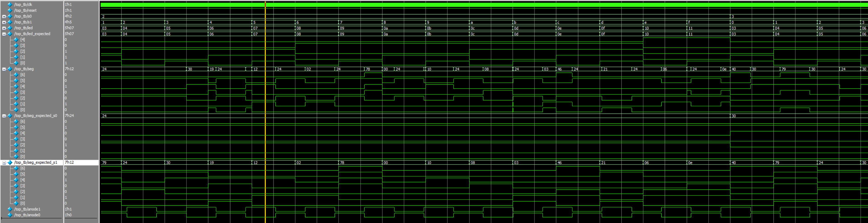The width and height of the screenshot is (868, 223).
Task: Click the 5'h07 value of led_expected
Action: 69,34
